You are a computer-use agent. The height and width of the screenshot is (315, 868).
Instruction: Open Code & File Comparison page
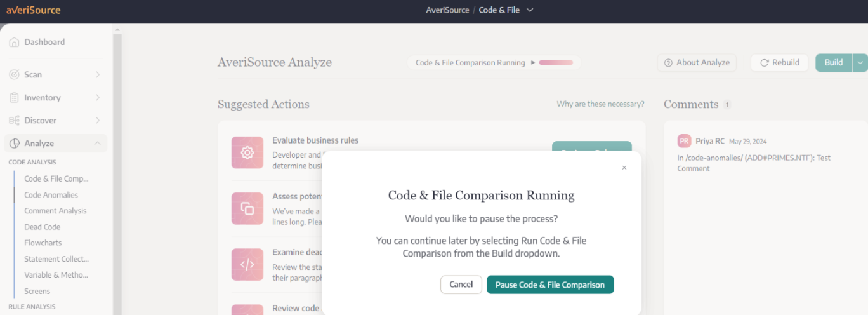click(x=56, y=179)
